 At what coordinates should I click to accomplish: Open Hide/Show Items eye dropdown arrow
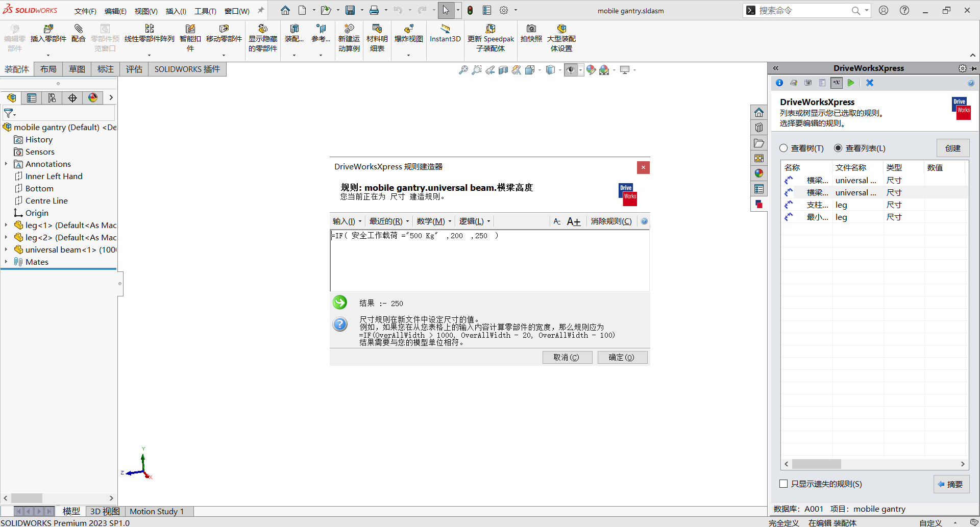[x=580, y=70]
